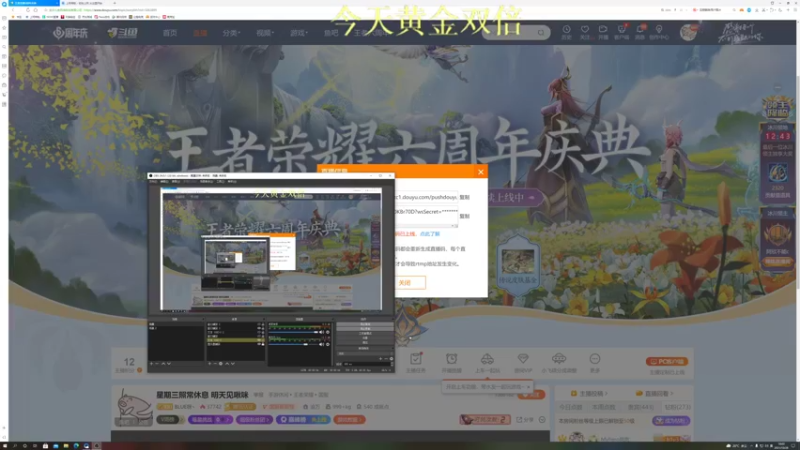Adjust the first OBS mixer volume slider
Viewport: 800px width, 450px height.
tap(294, 332)
